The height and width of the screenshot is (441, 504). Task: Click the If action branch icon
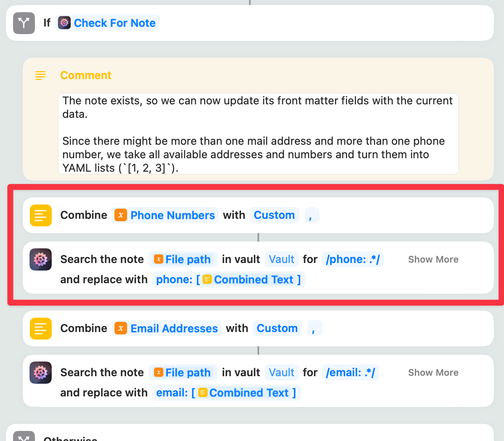pyautogui.click(x=24, y=23)
